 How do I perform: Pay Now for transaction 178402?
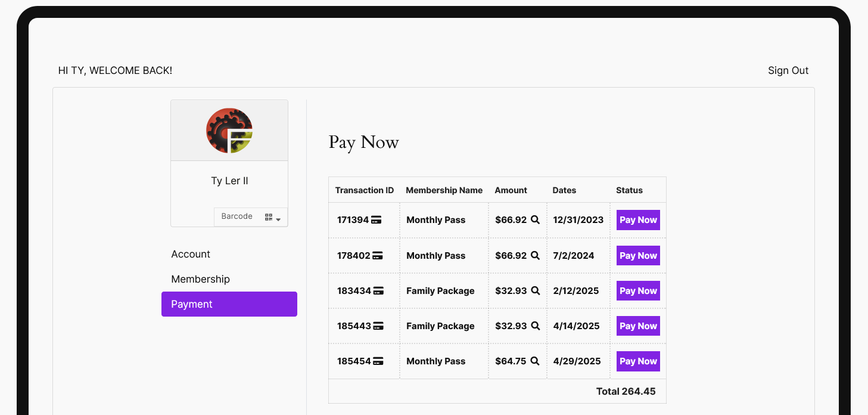pos(638,256)
